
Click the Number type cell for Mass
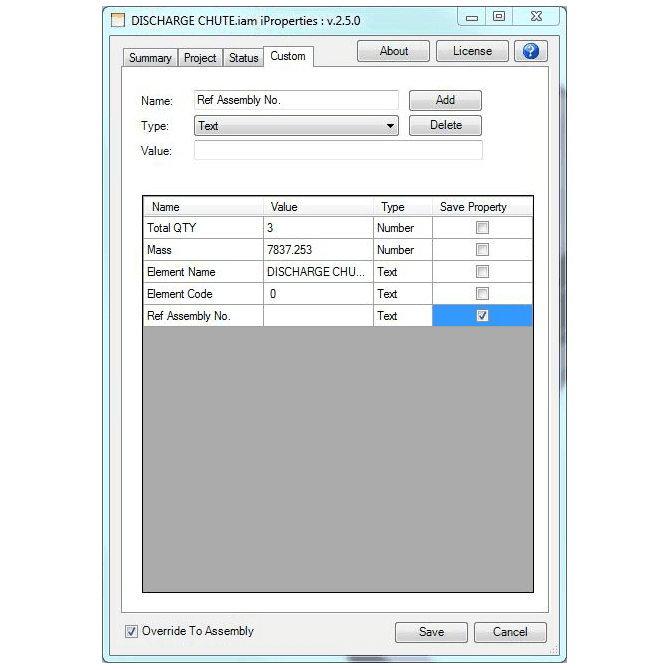pyautogui.click(x=403, y=250)
